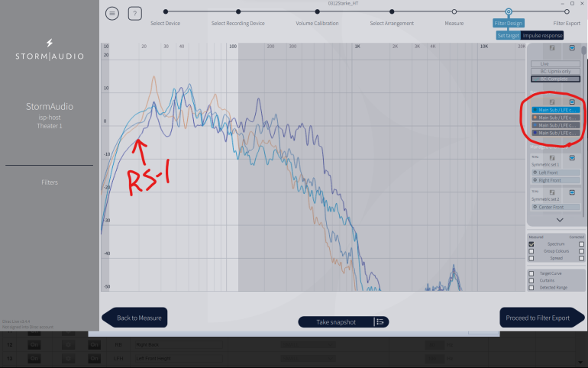The image size is (588, 368).
Task: Enable the Curtains checkbox
Action: pyautogui.click(x=531, y=280)
